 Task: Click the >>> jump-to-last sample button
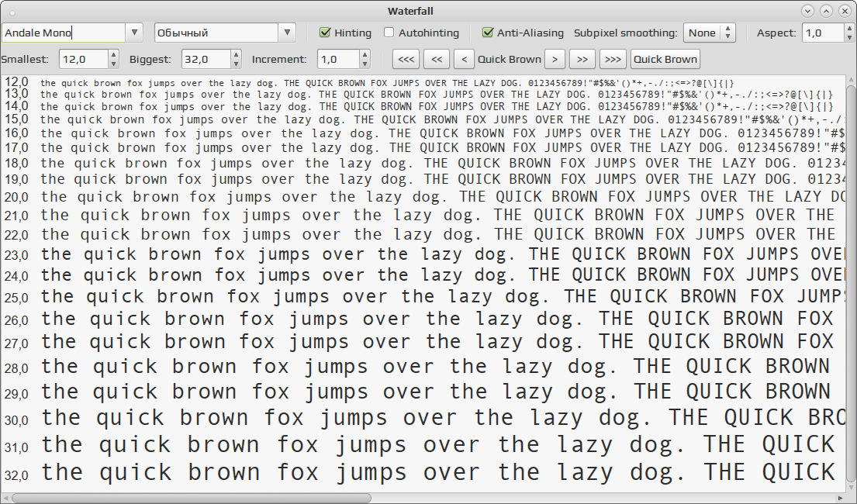[x=613, y=59]
